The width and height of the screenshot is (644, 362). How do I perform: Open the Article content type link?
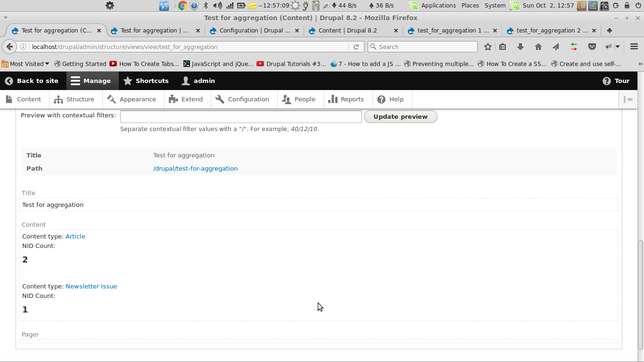coord(75,236)
